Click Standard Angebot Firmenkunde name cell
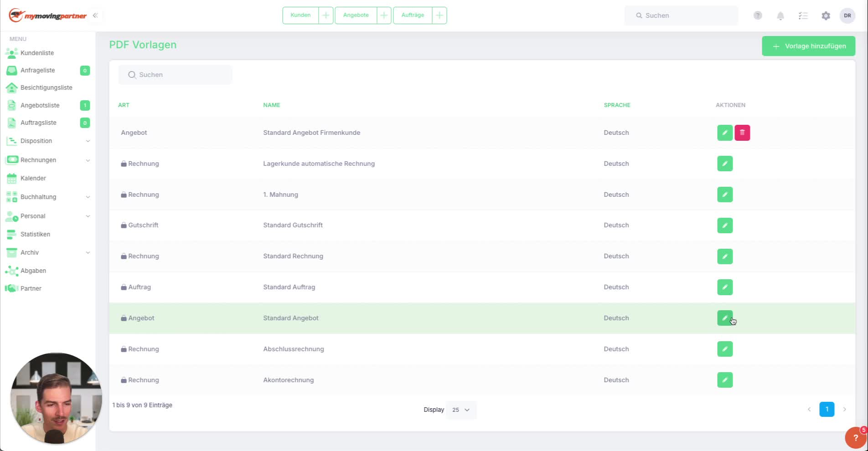 coord(311,133)
